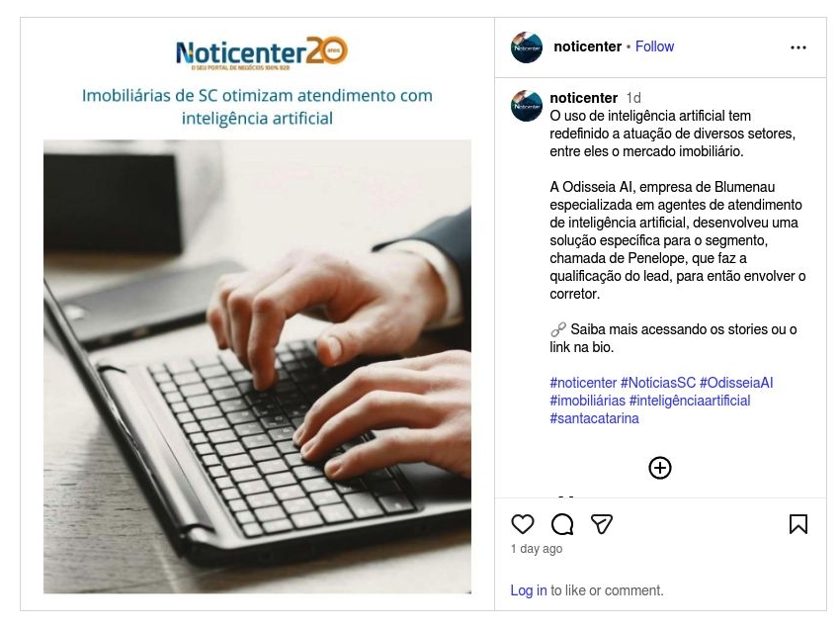Open the #inteligênciaartificial hashtag
Screen dimensions: 840x630
click(690, 400)
